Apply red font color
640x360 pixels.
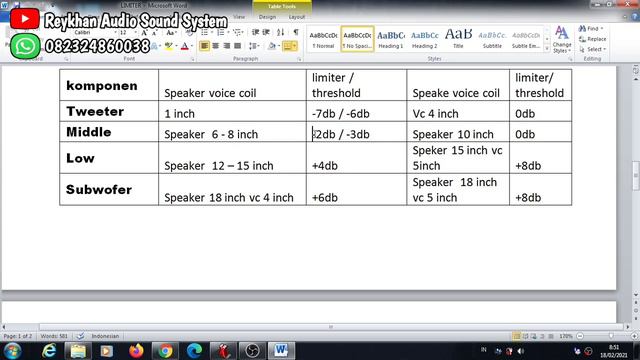pyautogui.click(x=184, y=46)
